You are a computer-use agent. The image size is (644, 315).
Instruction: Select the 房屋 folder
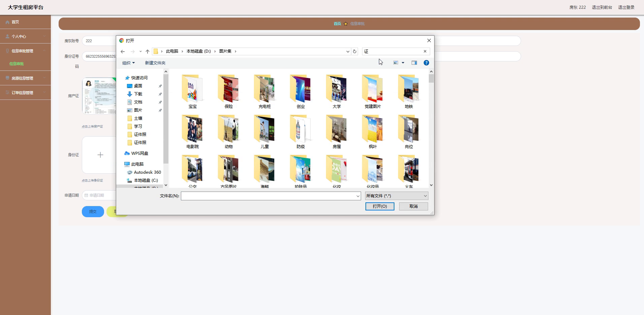337,132
